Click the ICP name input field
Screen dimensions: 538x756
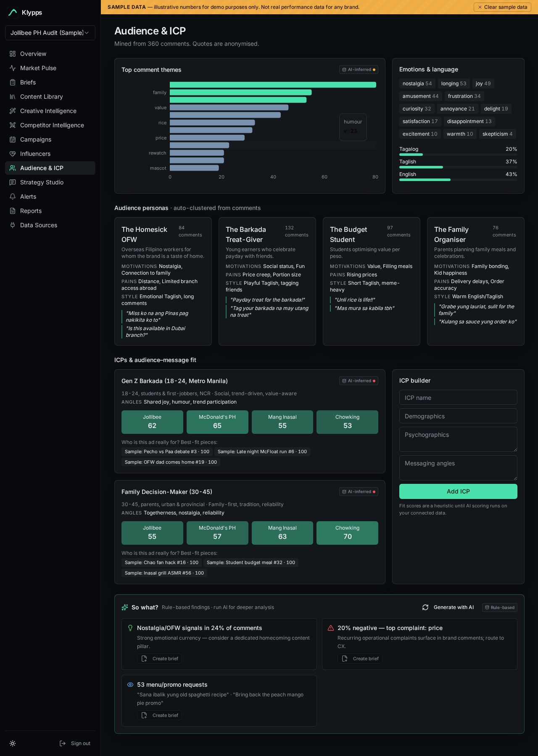tap(458, 397)
